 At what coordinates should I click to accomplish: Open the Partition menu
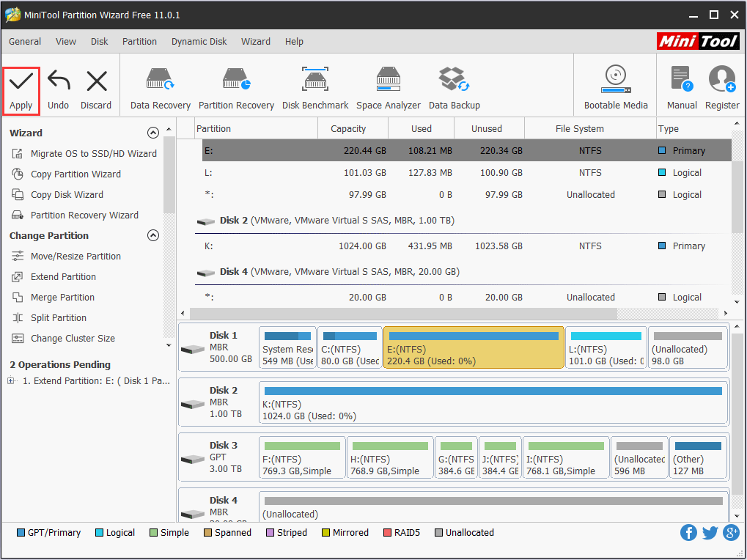pyautogui.click(x=139, y=42)
